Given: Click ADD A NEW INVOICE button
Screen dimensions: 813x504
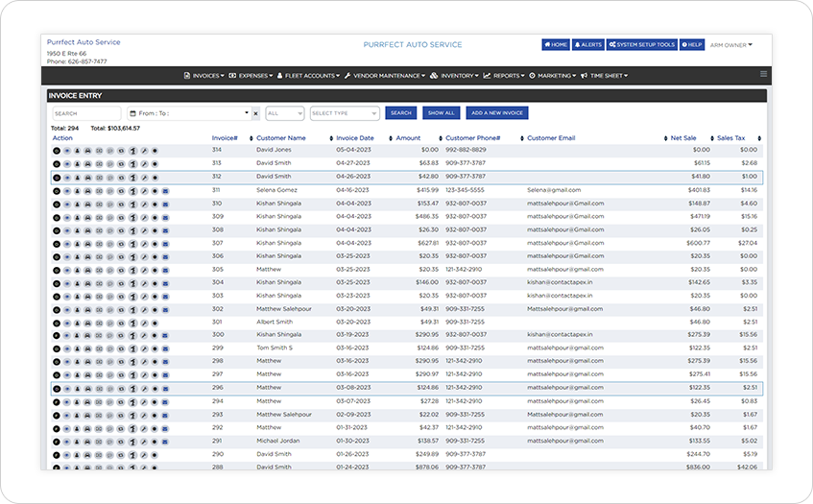Looking at the screenshot, I should pyautogui.click(x=497, y=113).
